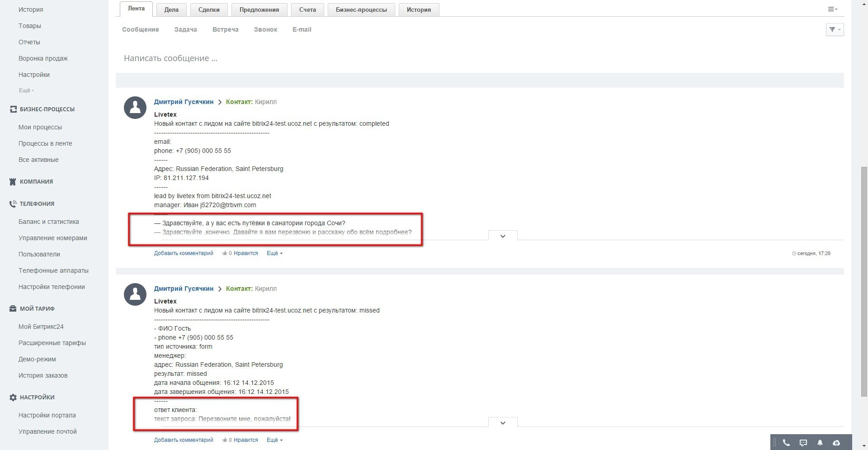Viewport: 868px width, 450px height.
Task: Open Воронка продаж in sidebar
Action: pos(43,58)
